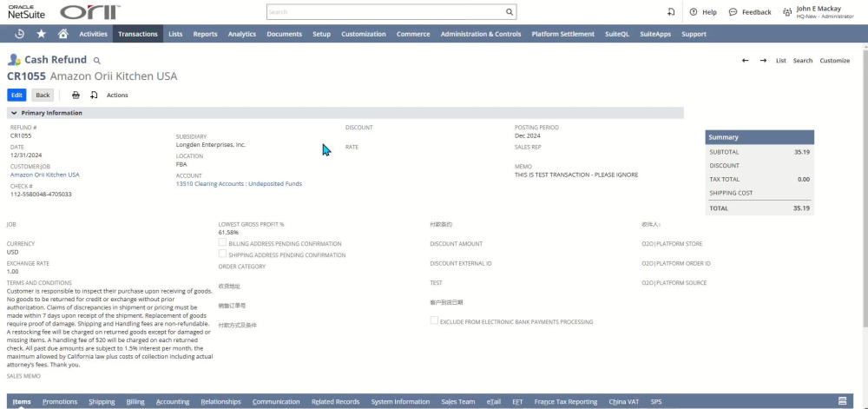Switch to France Tax Reporting subtab
This screenshot has width=868, height=409.
click(x=566, y=402)
